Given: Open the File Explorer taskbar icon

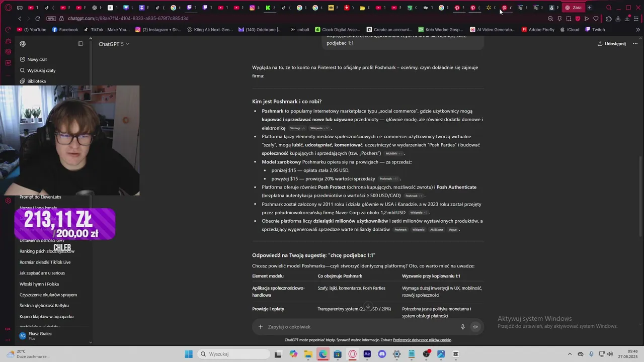Looking at the screenshot, I should 308,354.
